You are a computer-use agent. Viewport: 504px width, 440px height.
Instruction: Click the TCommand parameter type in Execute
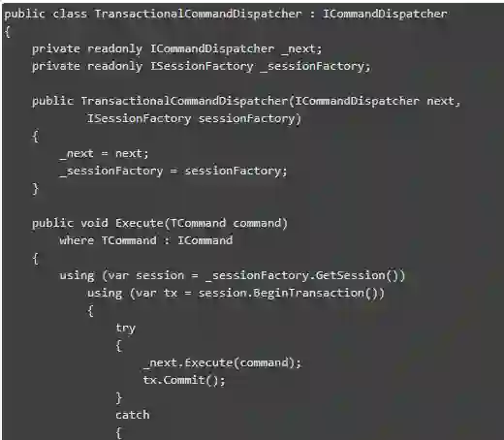[198, 223]
